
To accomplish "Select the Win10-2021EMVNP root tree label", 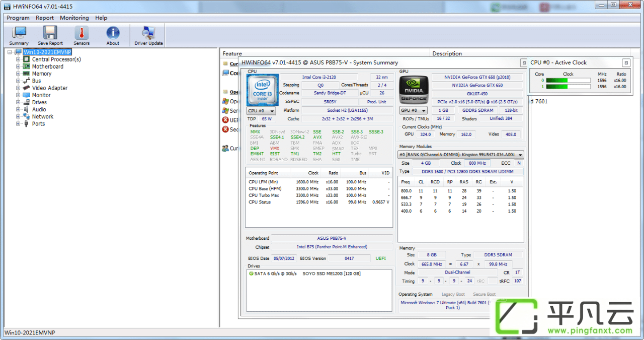I will coord(47,52).
